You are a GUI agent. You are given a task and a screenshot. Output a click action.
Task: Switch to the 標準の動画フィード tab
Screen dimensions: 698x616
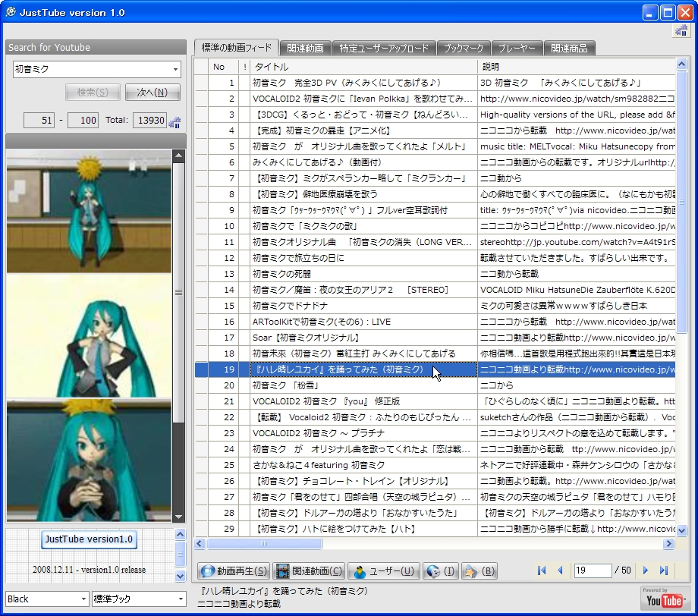click(x=237, y=48)
